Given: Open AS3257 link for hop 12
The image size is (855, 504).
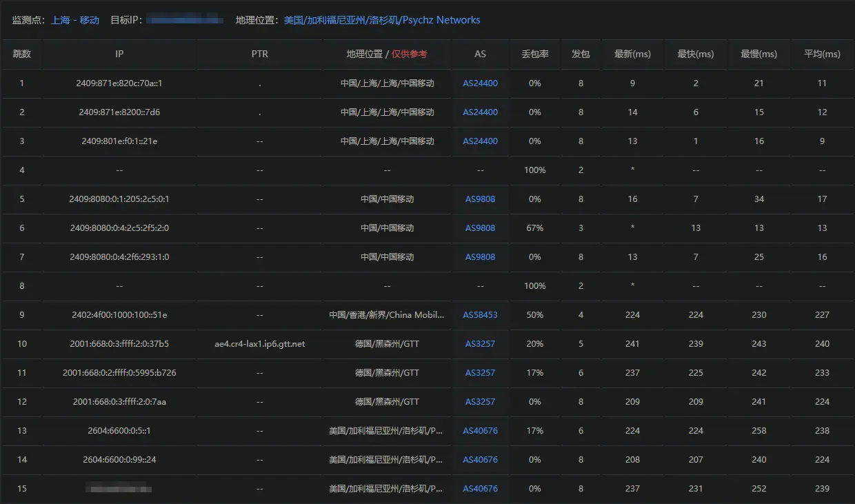Looking at the screenshot, I should 480,402.
